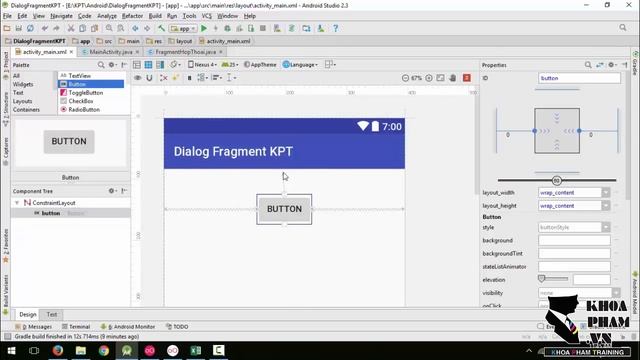Select ToggleButton widget in the Palette
640x360 pixels.
(x=86, y=93)
